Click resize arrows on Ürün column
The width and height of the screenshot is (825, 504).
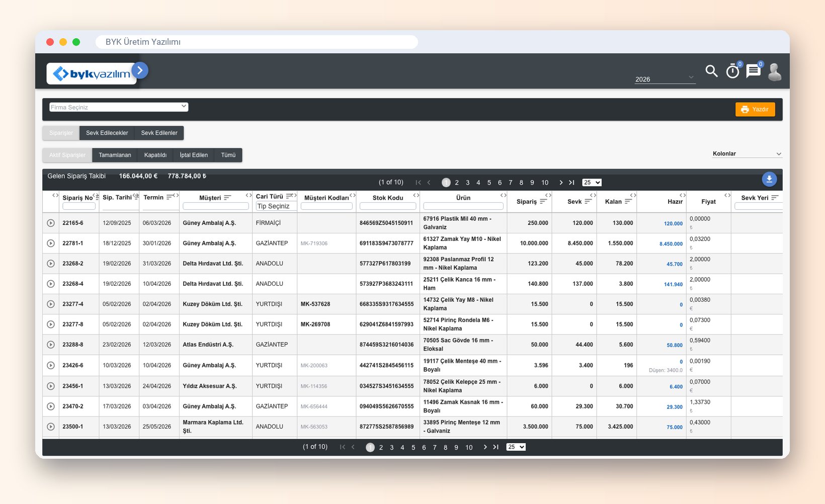tap(503, 195)
